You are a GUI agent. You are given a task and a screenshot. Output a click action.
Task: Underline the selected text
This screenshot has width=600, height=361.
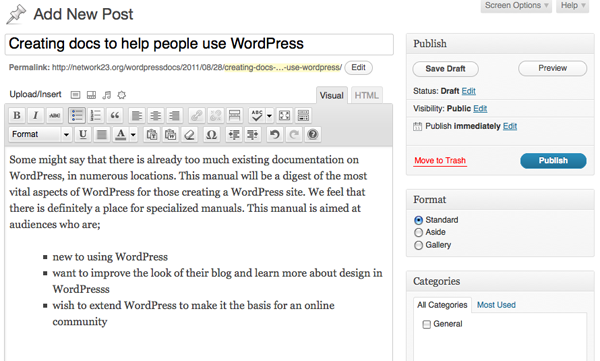coord(83,134)
